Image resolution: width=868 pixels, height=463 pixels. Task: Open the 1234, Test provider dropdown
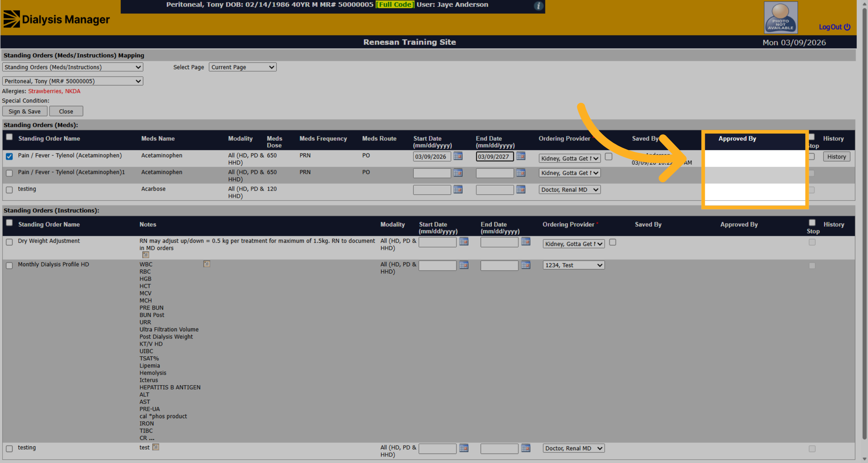574,265
